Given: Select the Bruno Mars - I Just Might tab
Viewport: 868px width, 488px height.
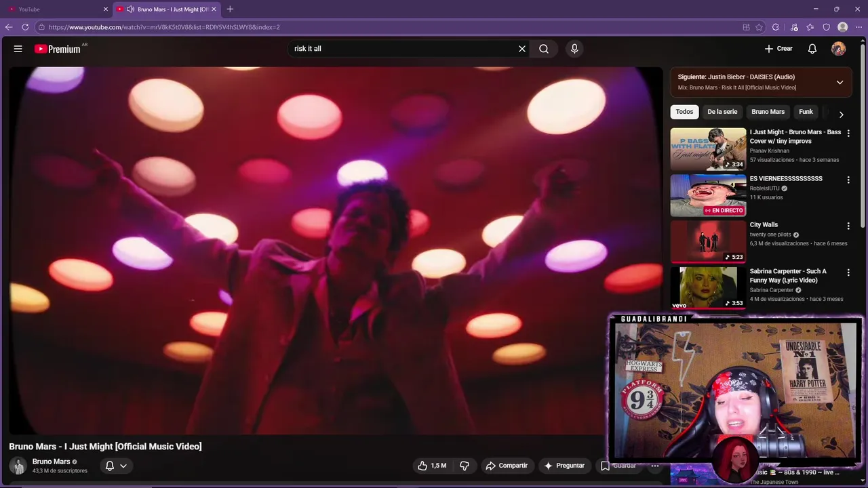Looking at the screenshot, I should coord(166,9).
